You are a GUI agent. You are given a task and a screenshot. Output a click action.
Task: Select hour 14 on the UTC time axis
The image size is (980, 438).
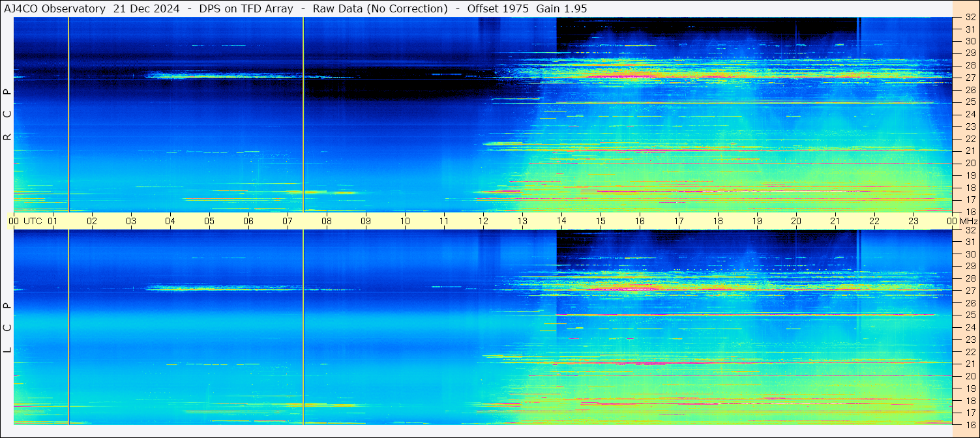pos(561,221)
